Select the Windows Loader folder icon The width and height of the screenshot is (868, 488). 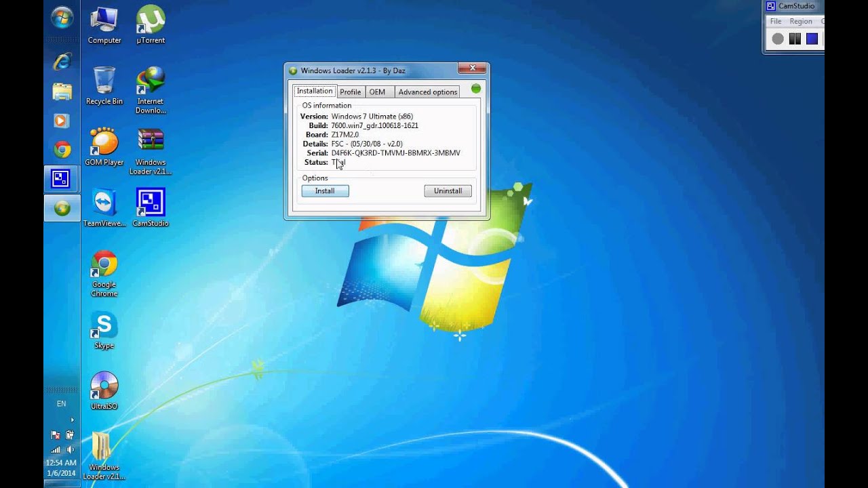(x=104, y=456)
